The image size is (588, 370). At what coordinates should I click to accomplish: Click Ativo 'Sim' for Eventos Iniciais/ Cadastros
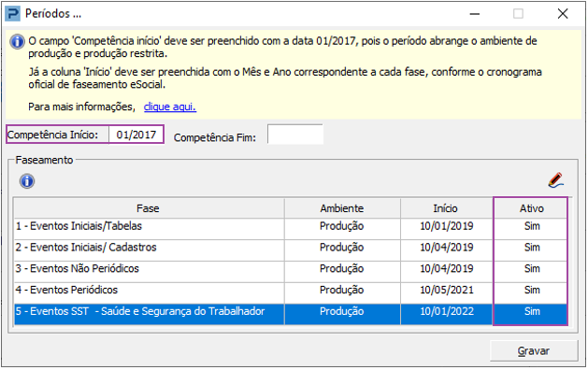(x=532, y=248)
